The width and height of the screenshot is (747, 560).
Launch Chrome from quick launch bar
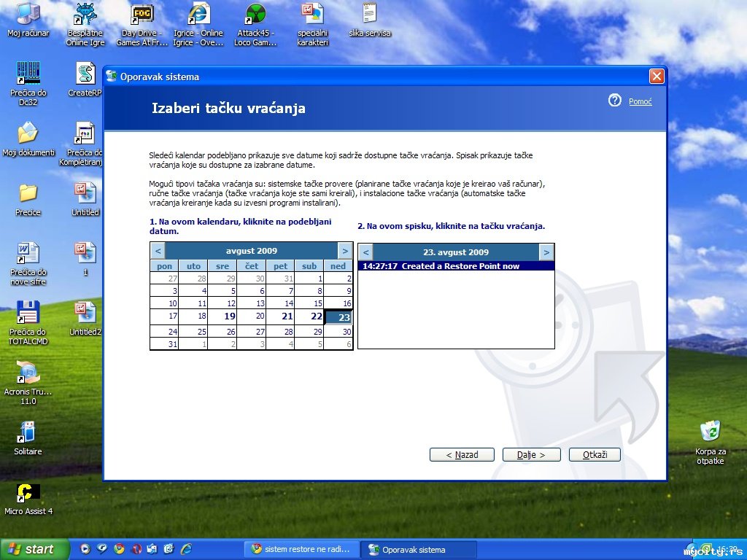tap(119, 548)
